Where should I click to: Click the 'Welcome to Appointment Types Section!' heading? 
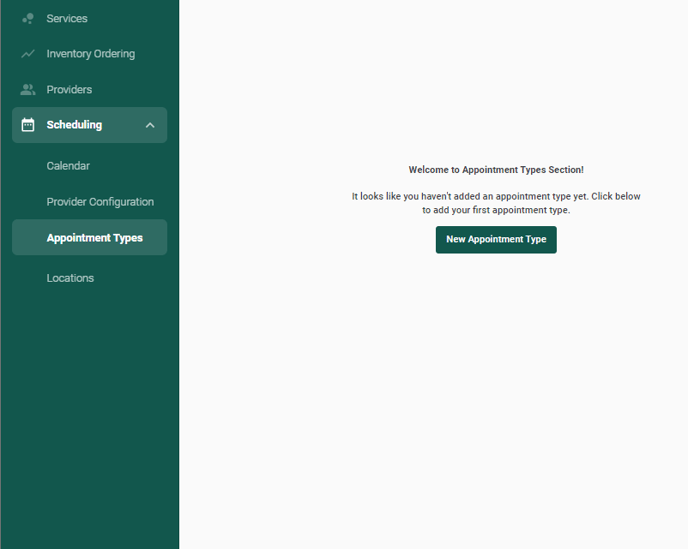(496, 170)
